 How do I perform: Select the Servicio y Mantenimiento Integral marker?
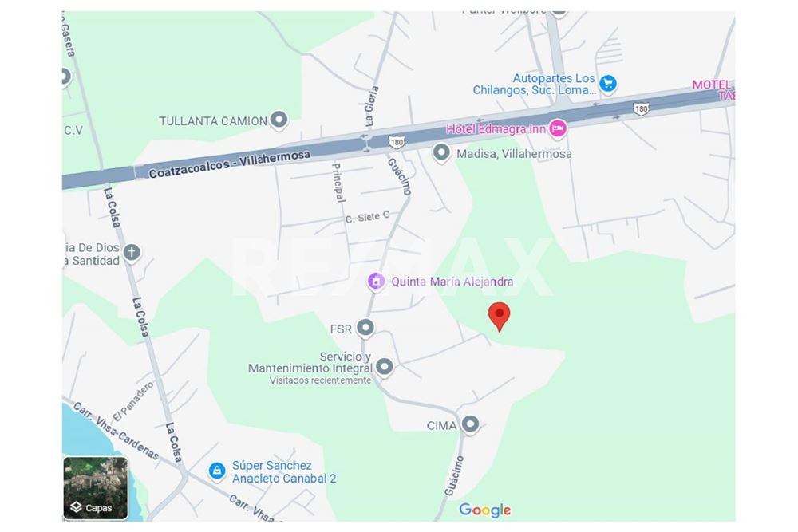coord(385,367)
